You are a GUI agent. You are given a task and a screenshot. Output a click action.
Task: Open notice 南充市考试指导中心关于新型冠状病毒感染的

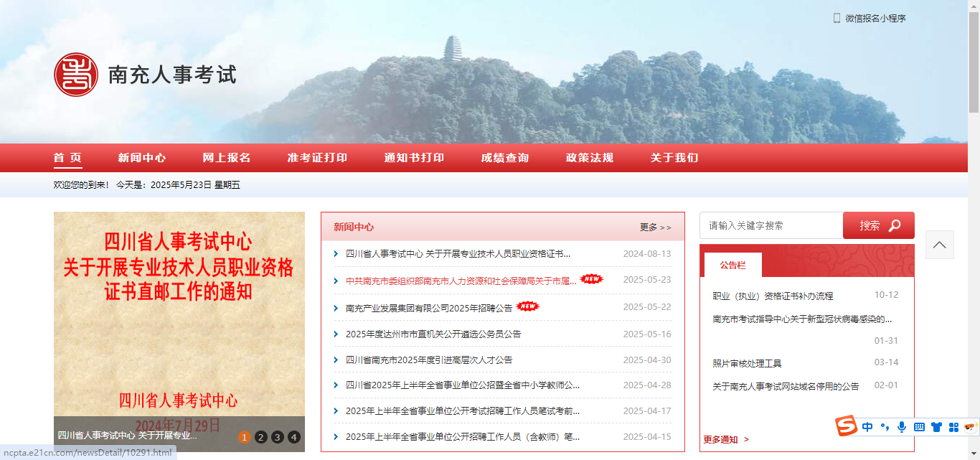(x=802, y=319)
